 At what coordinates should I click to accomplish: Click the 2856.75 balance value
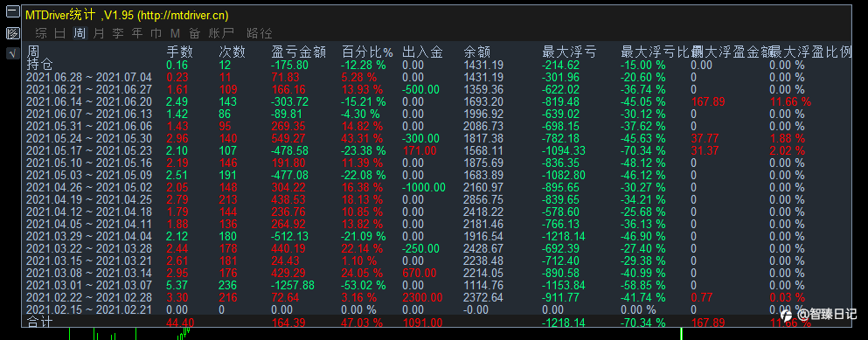[483, 198]
